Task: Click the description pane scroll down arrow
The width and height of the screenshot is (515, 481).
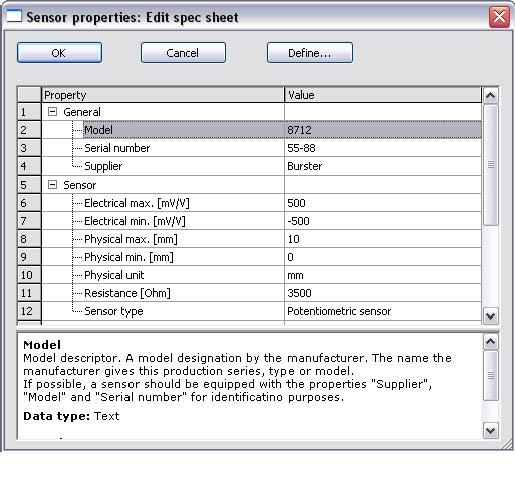Action: pyautogui.click(x=490, y=431)
